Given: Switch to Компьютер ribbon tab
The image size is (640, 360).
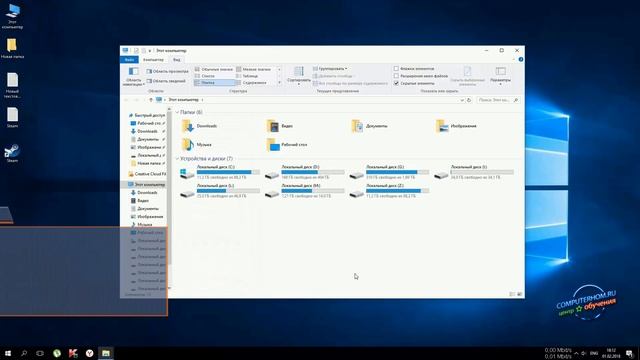Looking at the screenshot, I should pos(153,60).
